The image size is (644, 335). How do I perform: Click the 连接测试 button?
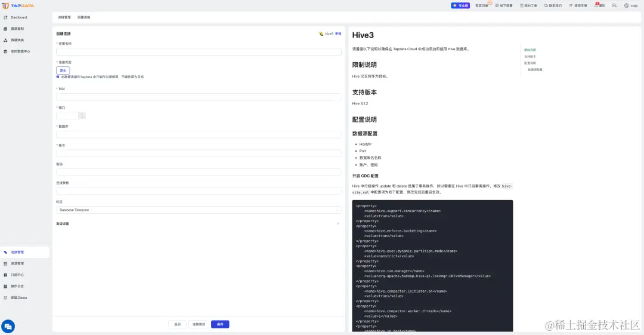199,324
